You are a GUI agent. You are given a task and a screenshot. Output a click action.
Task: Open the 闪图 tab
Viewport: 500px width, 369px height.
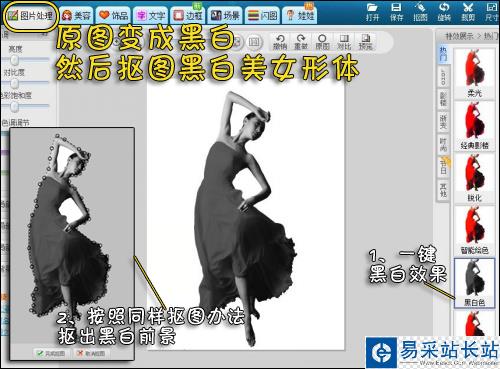point(262,15)
